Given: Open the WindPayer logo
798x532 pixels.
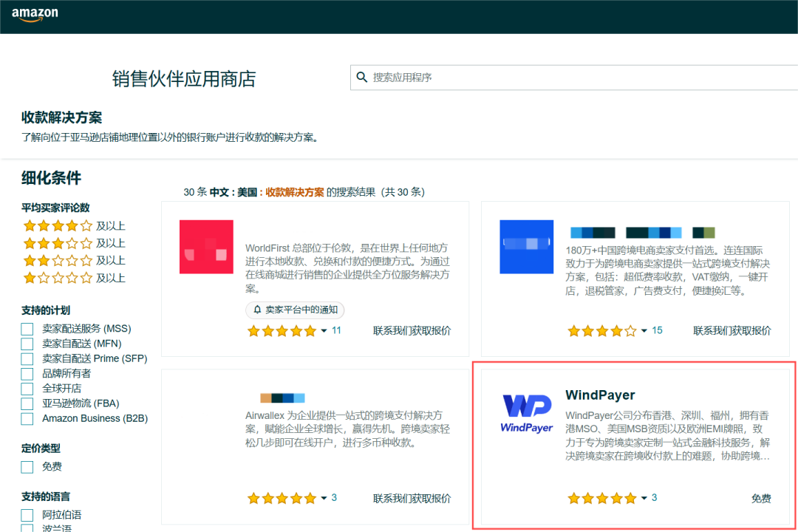Looking at the screenshot, I should [526, 413].
